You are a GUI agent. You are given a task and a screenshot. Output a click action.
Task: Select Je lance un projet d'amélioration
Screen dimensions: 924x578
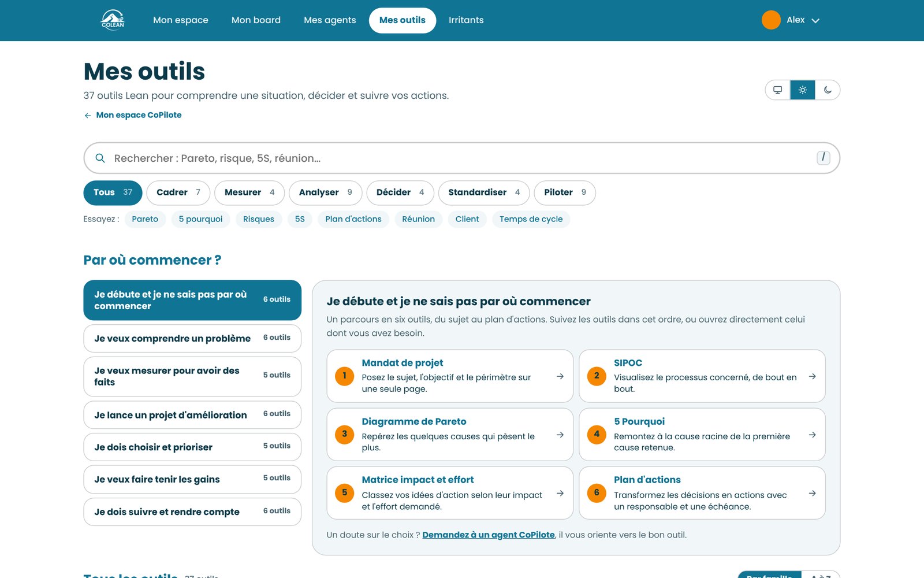click(192, 414)
